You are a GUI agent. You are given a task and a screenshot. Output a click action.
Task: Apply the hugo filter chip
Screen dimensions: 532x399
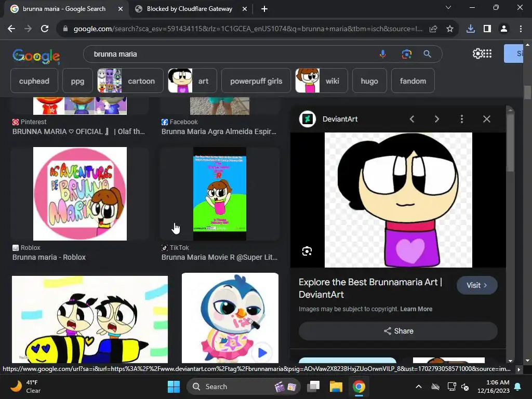click(x=369, y=81)
